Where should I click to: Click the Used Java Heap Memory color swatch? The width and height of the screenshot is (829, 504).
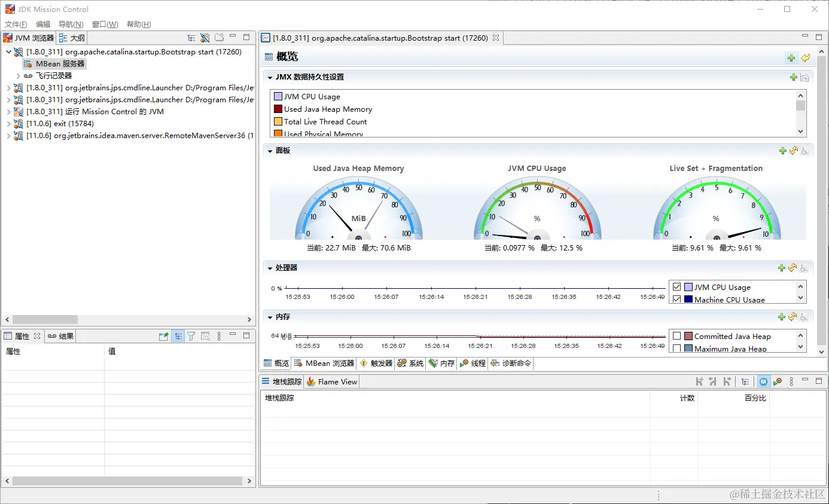(x=278, y=109)
